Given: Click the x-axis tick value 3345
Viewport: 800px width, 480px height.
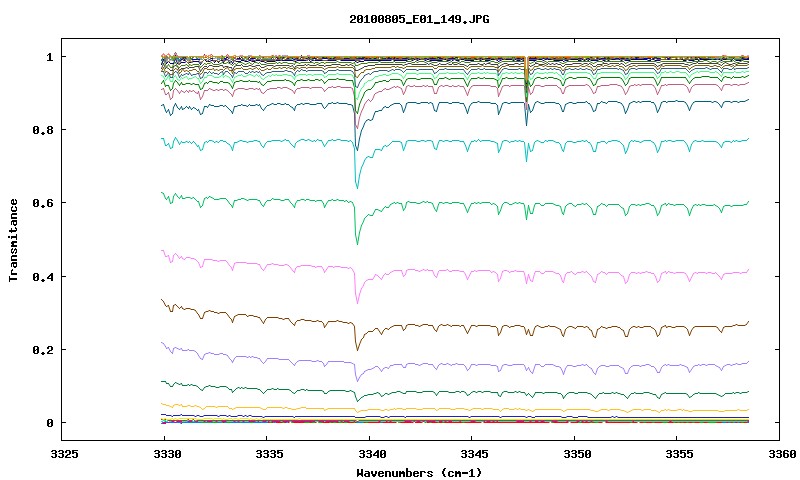Looking at the screenshot, I should click(474, 454).
